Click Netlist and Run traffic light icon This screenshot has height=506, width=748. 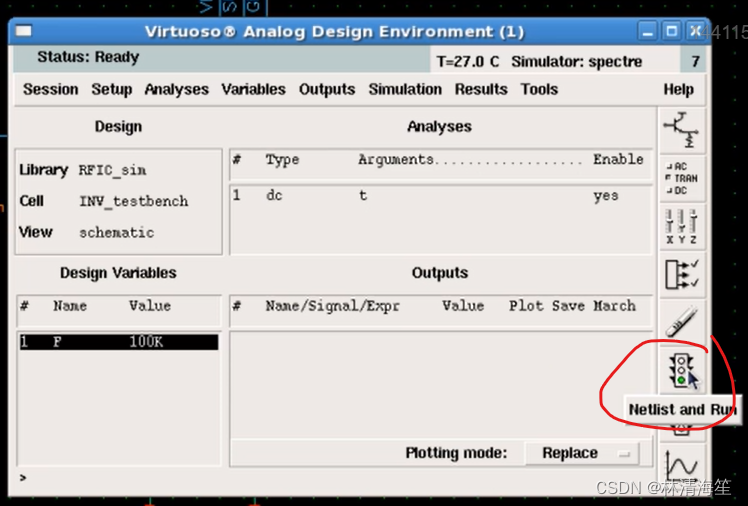click(682, 370)
